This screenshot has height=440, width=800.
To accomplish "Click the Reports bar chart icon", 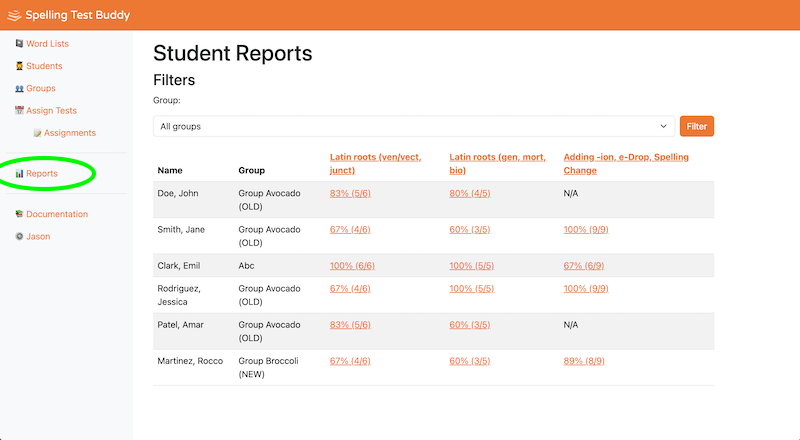I will [19, 174].
